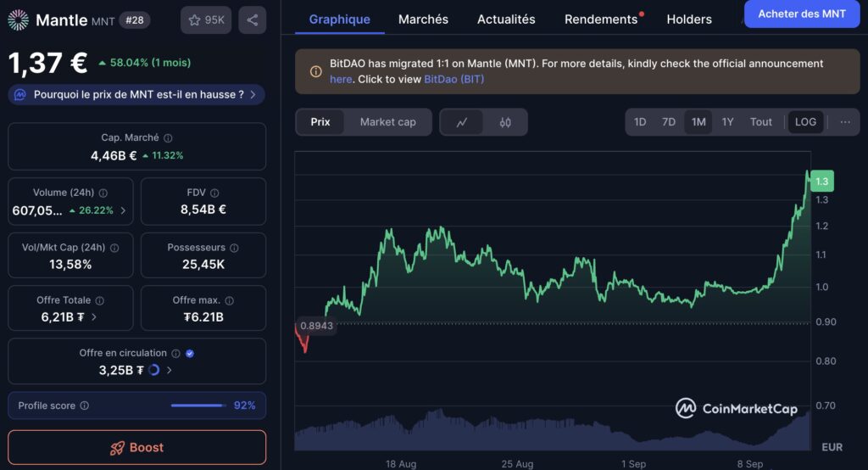
Task: Set chart range to 1Y
Action: (x=727, y=122)
